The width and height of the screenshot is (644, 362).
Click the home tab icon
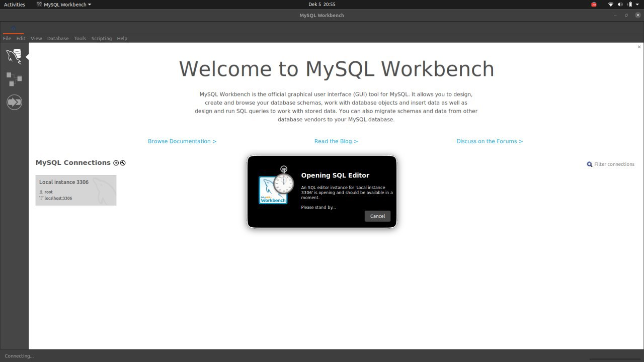13,28
